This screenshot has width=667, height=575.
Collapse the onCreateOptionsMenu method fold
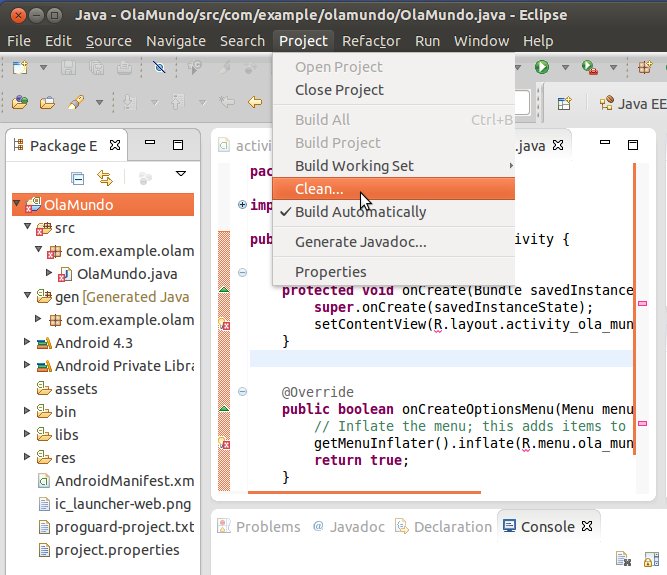[242, 391]
